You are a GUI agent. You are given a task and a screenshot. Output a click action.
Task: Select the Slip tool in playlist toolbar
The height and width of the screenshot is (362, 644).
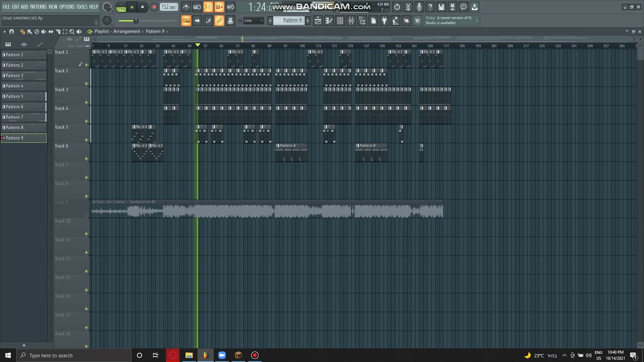pos(50,32)
